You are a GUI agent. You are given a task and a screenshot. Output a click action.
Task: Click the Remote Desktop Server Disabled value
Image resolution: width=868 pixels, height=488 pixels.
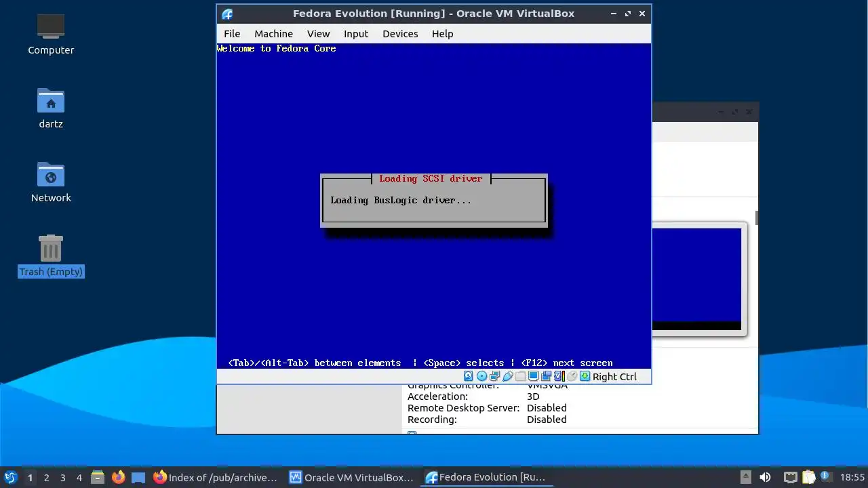tap(547, 408)
